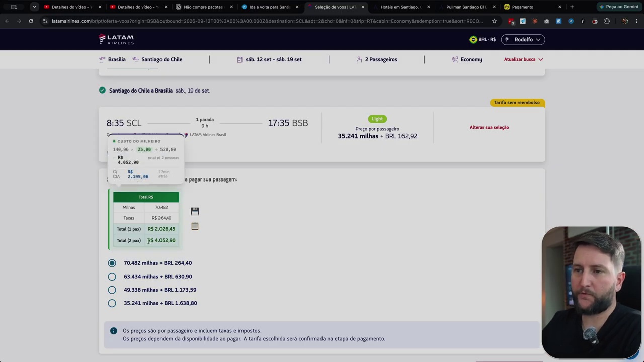Click the passenger icon beside 2 Passageiros
The width and height of the screenshot is (644, 362).
[359, 59]
